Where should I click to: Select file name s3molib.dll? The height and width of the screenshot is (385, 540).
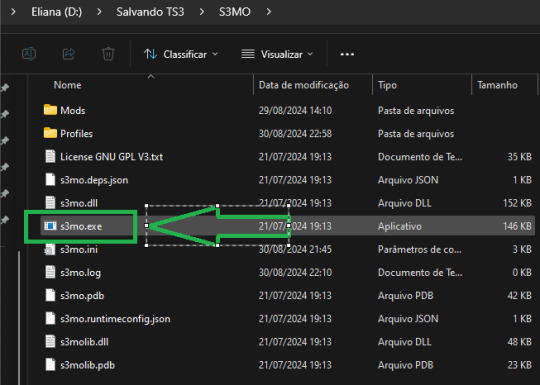point(84,342)
